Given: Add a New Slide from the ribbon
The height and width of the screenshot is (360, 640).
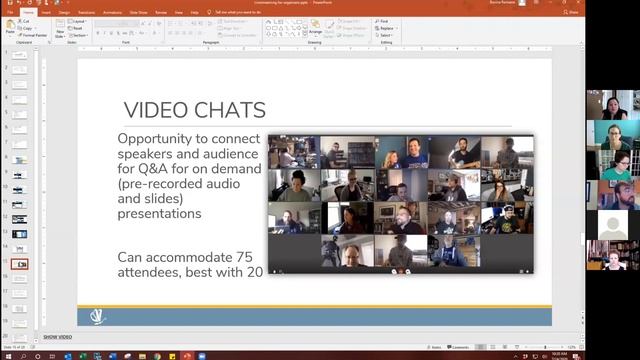Looking at the screenshot, I should [60, 29].
